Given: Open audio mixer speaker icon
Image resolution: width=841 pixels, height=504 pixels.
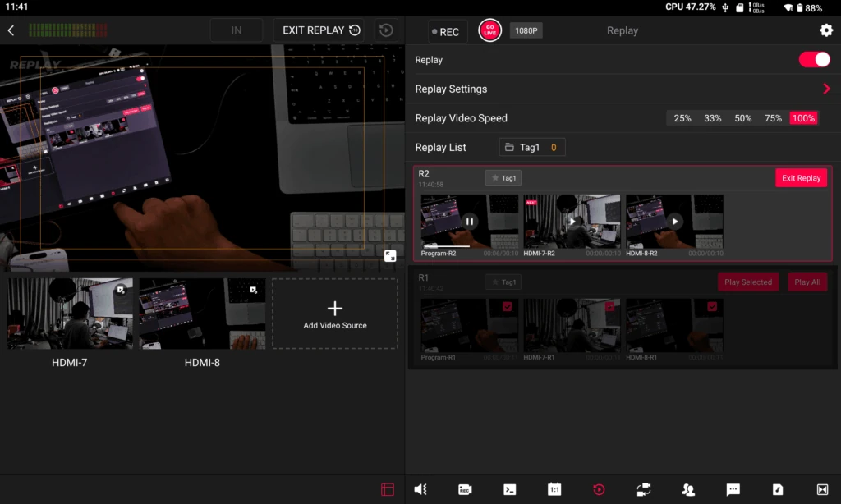Looking at the screenshot, I should [420, 489].
